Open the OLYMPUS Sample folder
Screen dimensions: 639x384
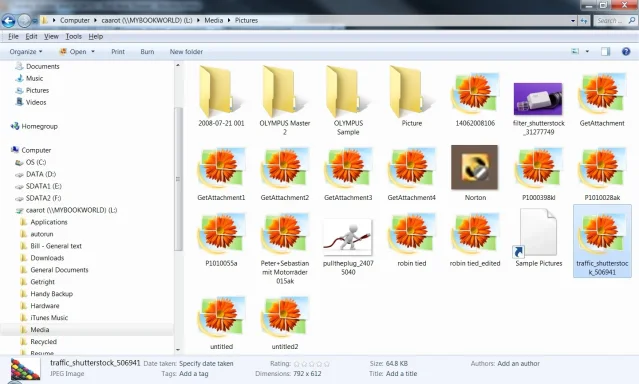pyautogui.click(x=348, y=100)
